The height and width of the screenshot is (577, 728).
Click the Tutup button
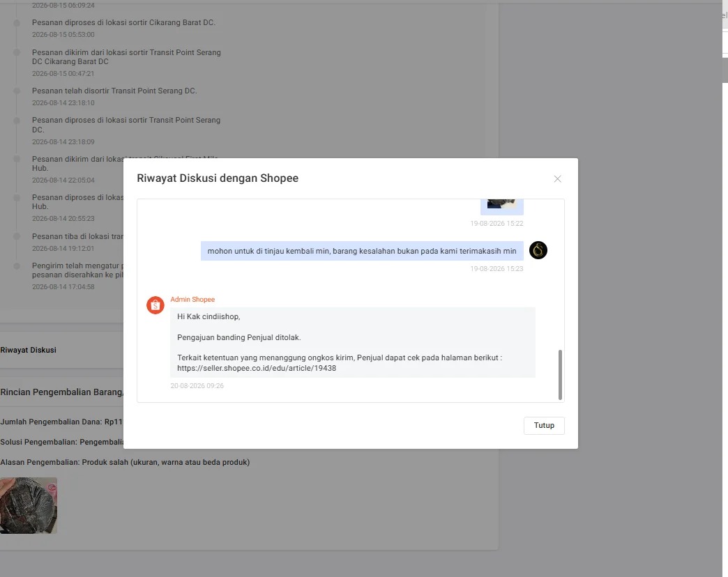[x=544, y=425]
